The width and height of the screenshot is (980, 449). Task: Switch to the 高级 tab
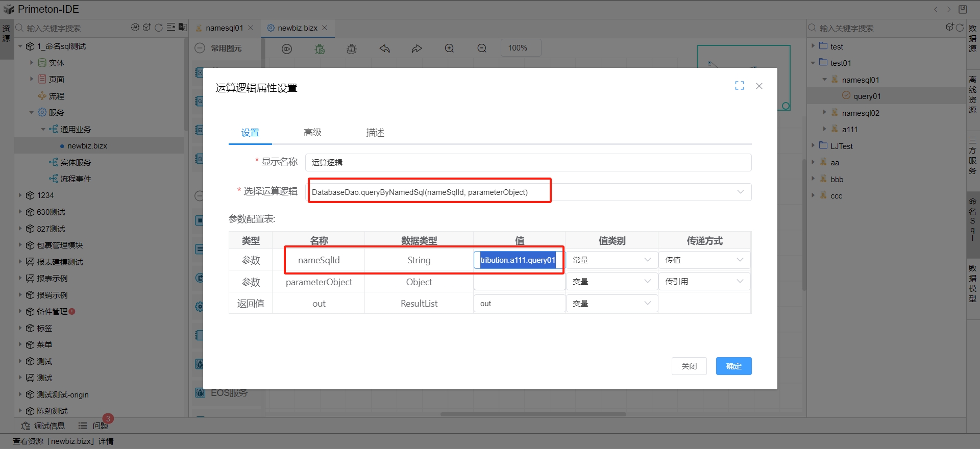click(312, 133)
